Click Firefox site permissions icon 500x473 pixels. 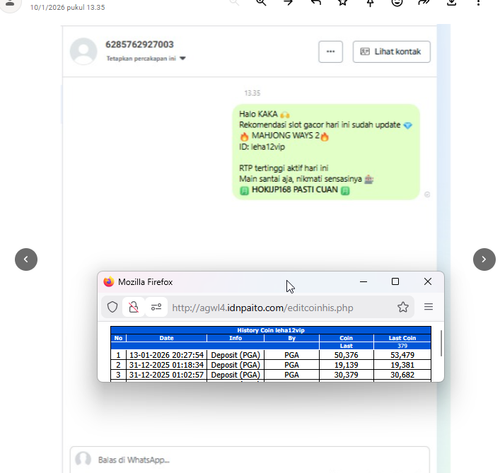156,307
